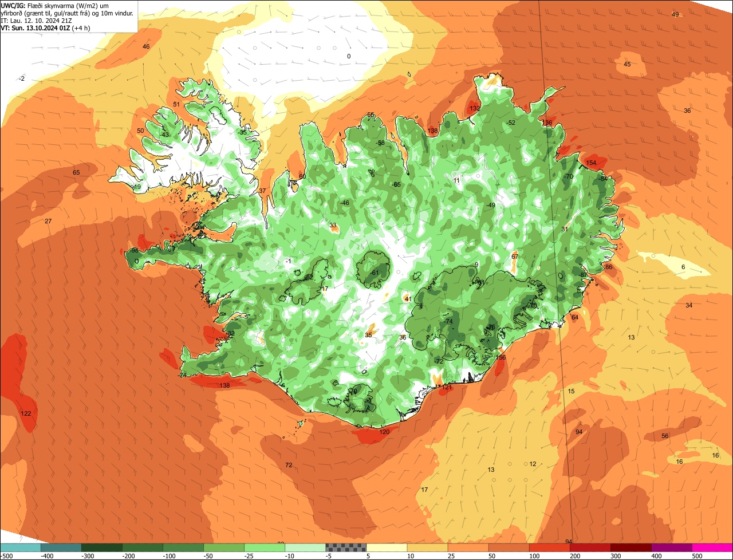Click the value '72' in the southern ocean
This screenshot has height=560, width=733.
coord(289,465)
